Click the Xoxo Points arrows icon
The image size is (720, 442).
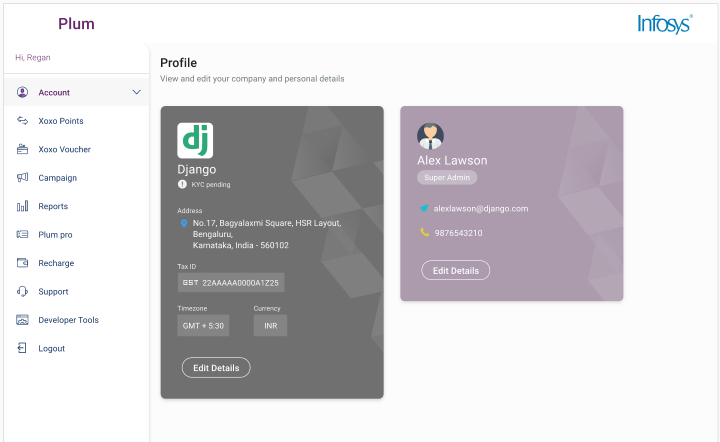click(22, 121)
